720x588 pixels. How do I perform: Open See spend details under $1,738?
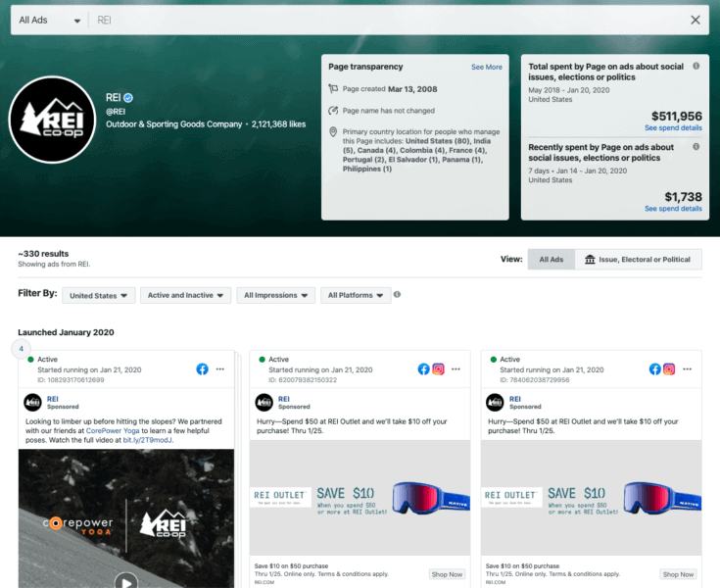[673, 209]
